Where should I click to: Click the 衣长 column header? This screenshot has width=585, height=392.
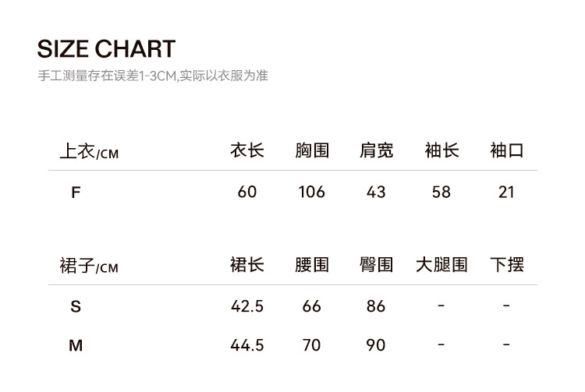(x=246, y=150)
